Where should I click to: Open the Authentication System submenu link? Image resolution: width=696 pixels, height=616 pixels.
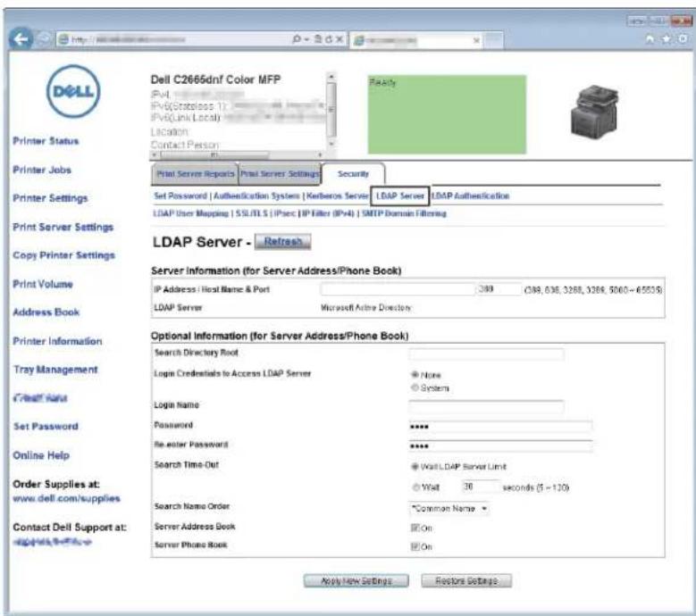click(x=256, y=196)
